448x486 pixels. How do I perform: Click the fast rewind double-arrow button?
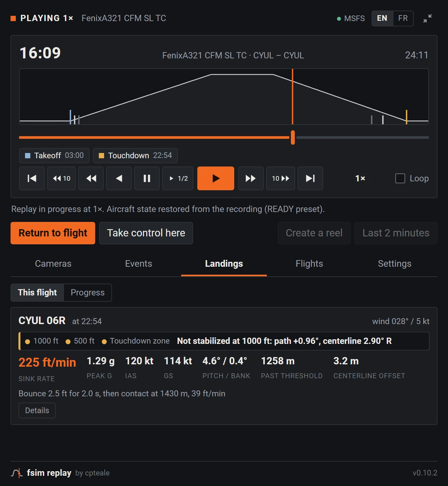(91, 178)
